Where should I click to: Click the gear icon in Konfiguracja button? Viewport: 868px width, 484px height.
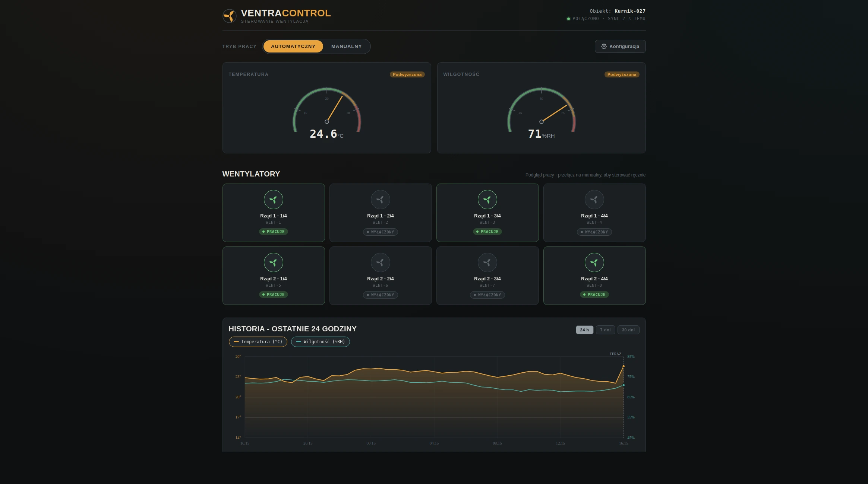[x=604, y=47]
